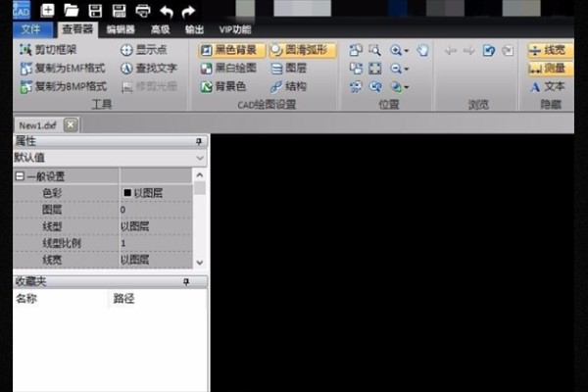Viewport: 588px width, 392px height.
Task: Select the pan hand tool
Action: click(x=422, y=50)
